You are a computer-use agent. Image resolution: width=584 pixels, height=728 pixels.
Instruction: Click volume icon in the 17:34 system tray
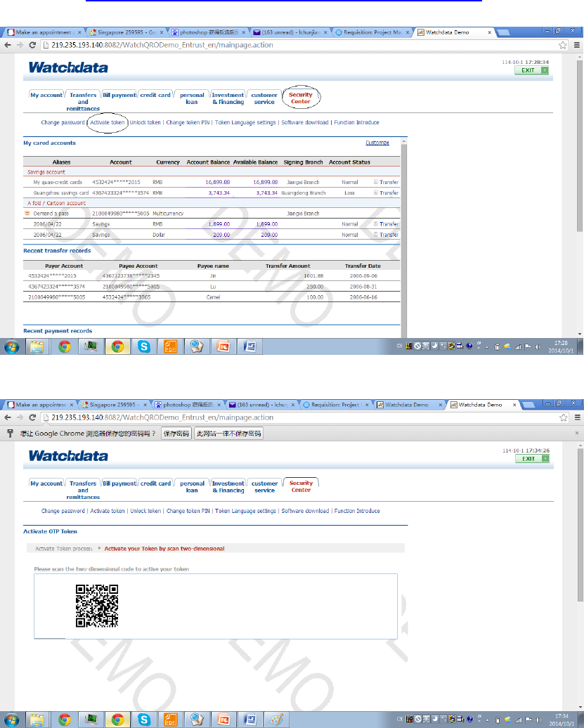pyautogui.click(x=538, y=720)
